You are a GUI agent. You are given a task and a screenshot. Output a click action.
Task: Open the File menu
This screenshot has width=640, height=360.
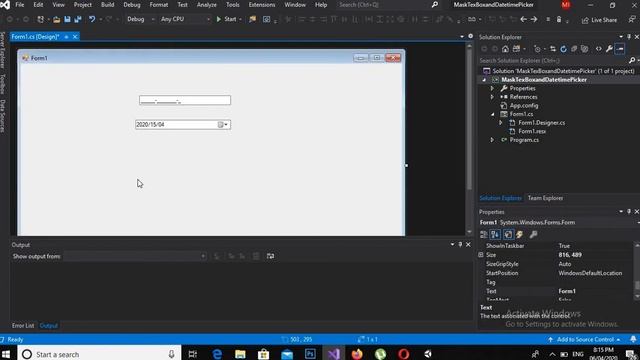(x=20, y=5)
